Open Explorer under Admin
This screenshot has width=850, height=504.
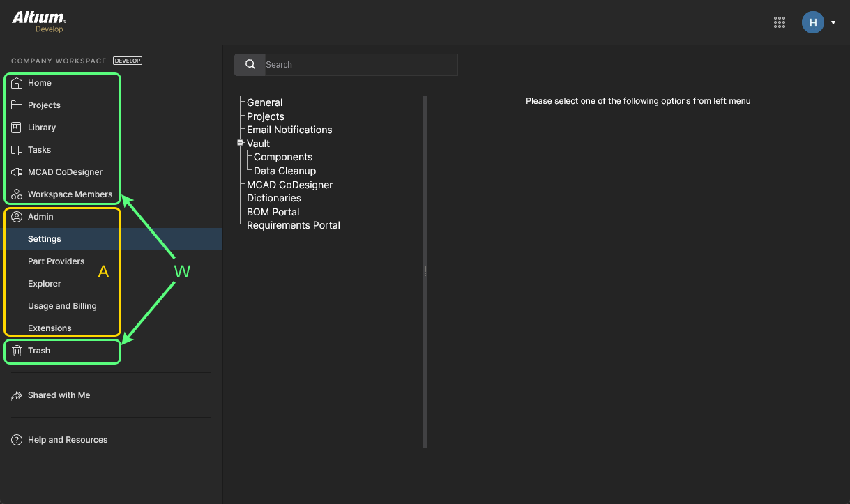(45, 284)
